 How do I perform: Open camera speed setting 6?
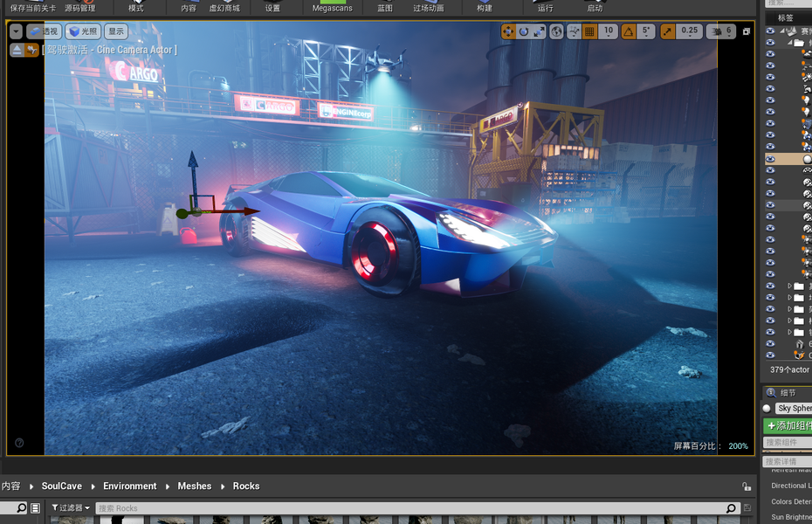721,31
